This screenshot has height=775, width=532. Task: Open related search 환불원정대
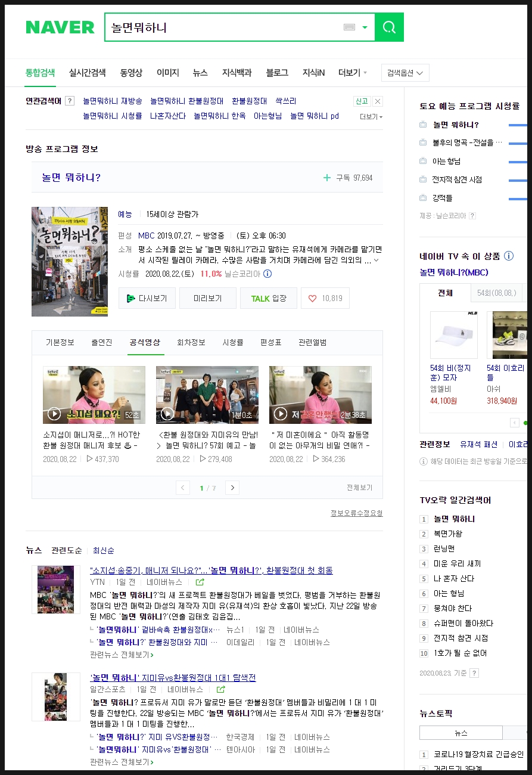click(249, 101)
